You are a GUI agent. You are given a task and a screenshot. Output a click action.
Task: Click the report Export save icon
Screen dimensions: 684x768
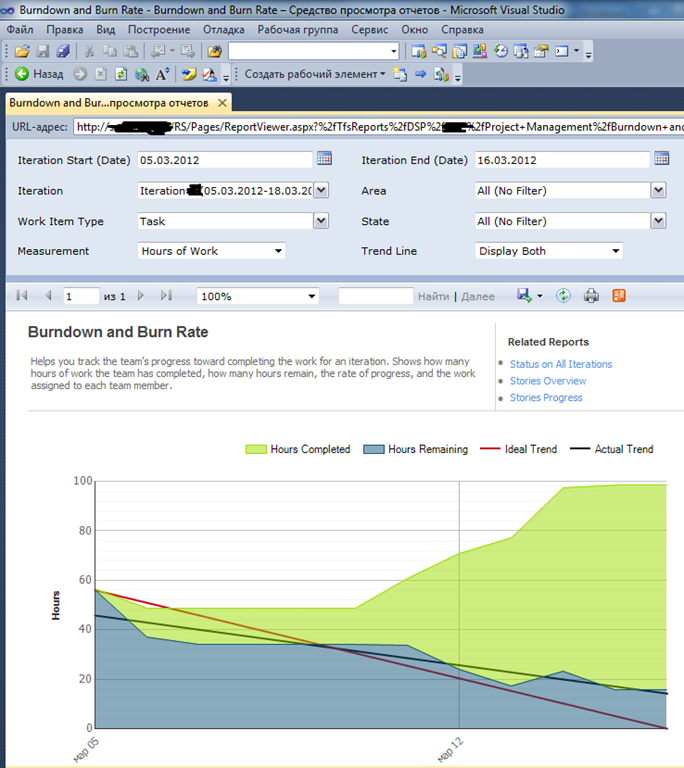tap(524, 295)
